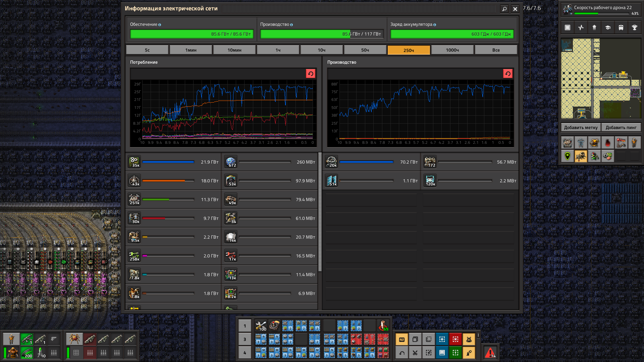Switch graph range to Все
This screenshot has height=362, width=644.
pos(496,50)
